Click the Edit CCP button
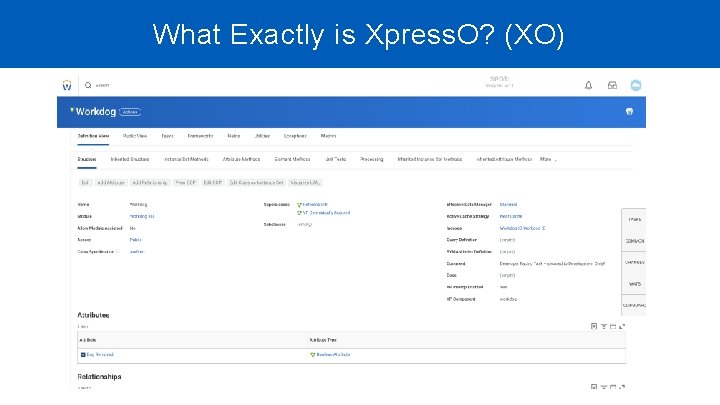Screen dimensions: 720x405 pos(213,183)
